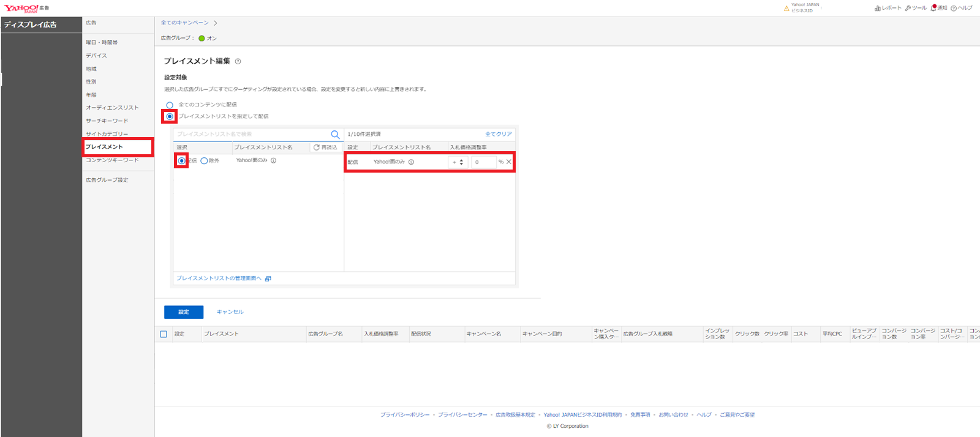980x437 pixels.
Task: Click the bid adjustment percent input field
Action: click(x=483, y=162)
